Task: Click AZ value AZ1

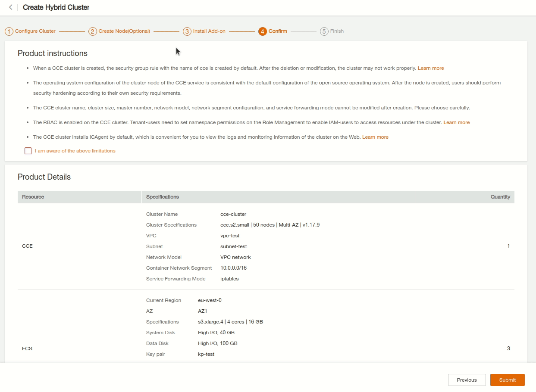Action: click(203, 311)
